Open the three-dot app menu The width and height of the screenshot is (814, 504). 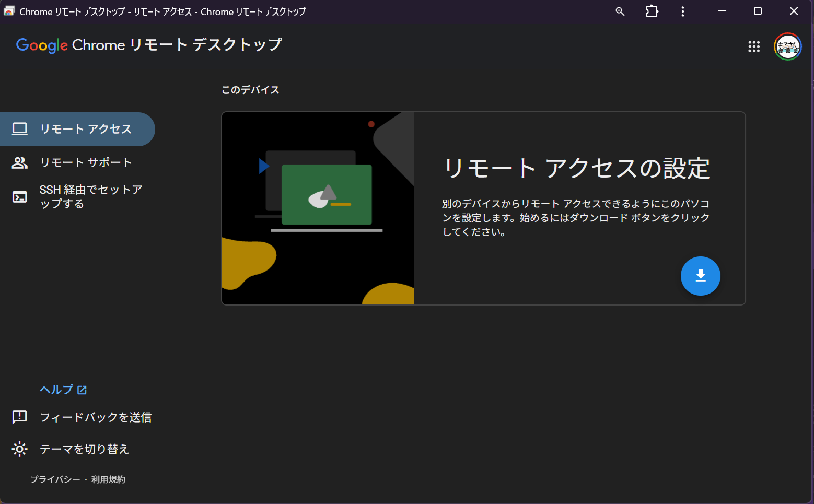682,11
